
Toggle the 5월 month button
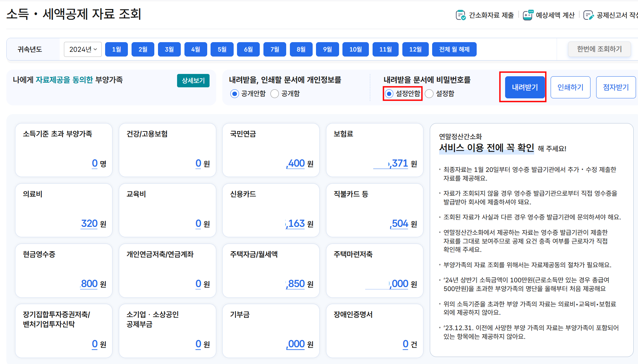222,49
